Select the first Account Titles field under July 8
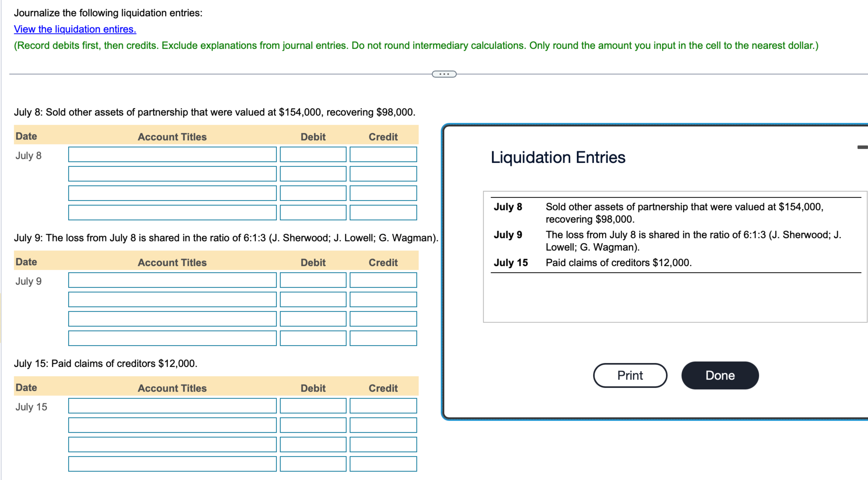Screen dimensions: 868x480 pos(172,154)
